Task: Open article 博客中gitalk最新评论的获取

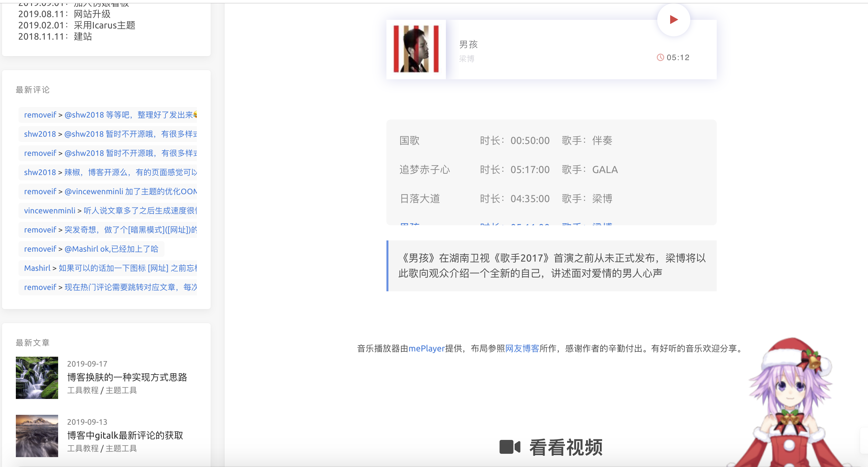Action: pyautogui.click(x=125, y=435)
